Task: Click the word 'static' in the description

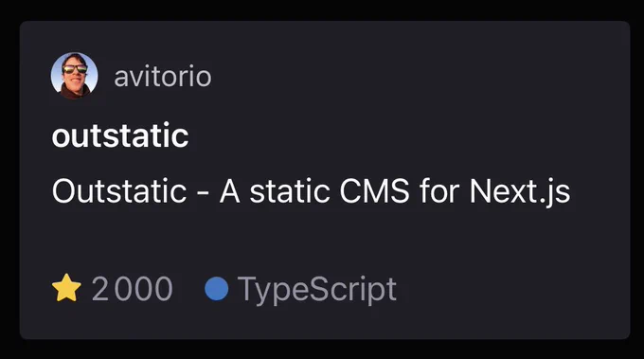Action: 290,191
